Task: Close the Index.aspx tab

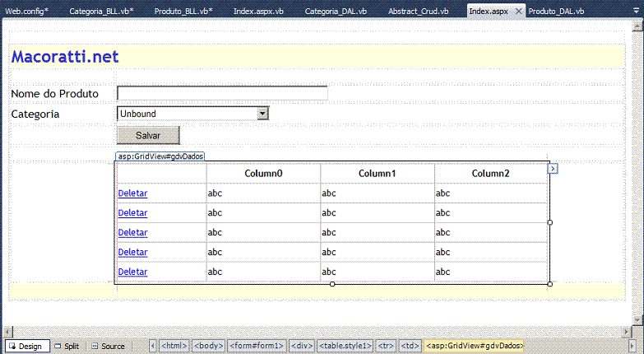Action: [x=517, y=12]
